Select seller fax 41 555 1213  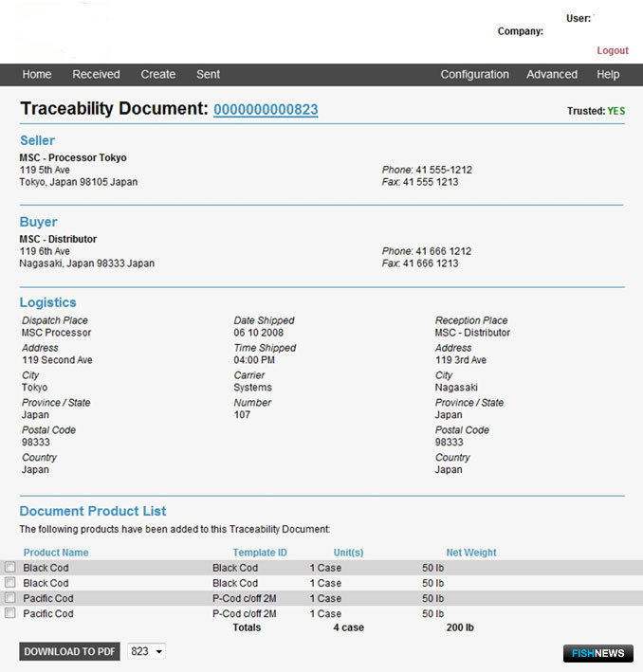pyautogui.click(x=431, y=182)
